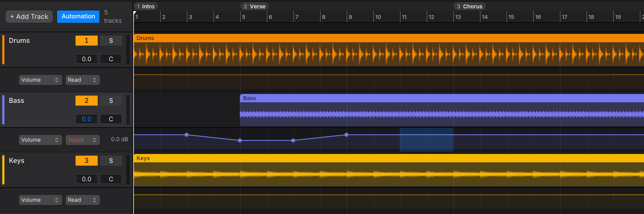
Task: Open Bass automation mode Touch dropdown
Action: click(x=82, y=140)
